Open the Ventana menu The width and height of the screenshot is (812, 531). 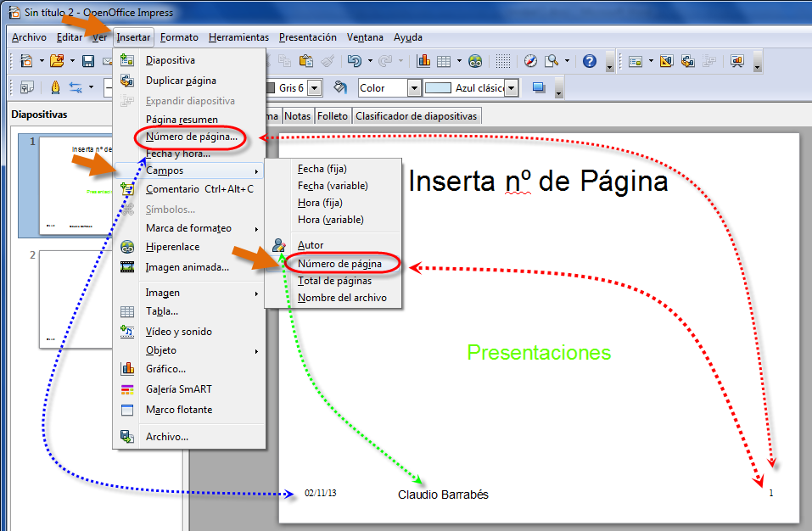pos(365,37)
